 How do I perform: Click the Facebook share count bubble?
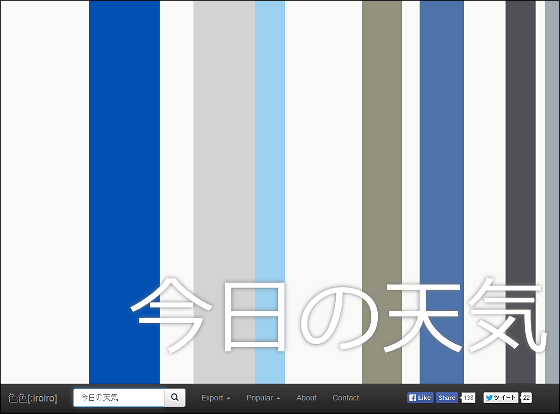click(468, 398)
